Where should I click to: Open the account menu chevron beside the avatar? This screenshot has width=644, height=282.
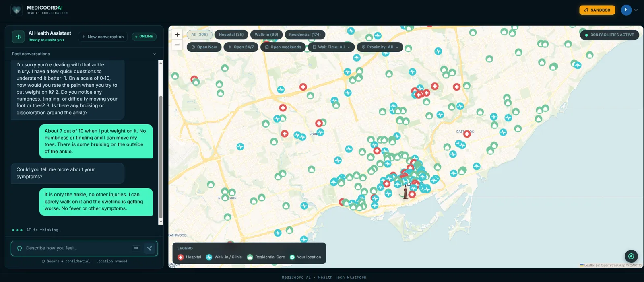[636, 10]
